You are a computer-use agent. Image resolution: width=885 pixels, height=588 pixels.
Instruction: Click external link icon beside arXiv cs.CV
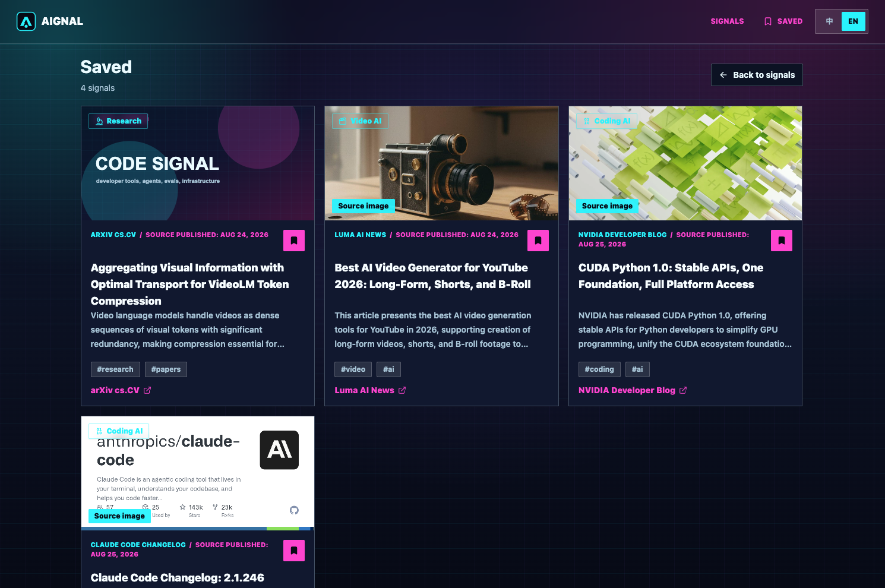pos(147,390)
